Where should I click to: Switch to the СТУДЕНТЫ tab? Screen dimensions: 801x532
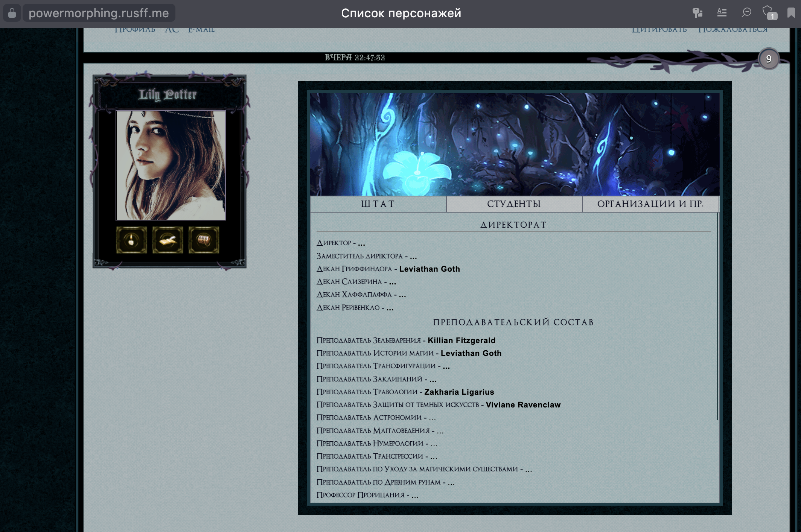tap(514, 204)
